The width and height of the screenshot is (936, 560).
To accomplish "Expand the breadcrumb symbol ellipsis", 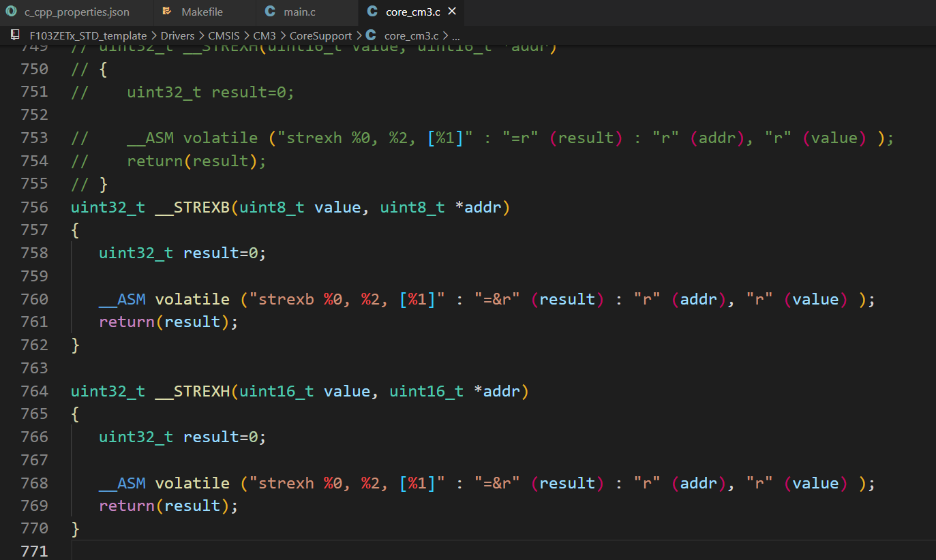I will pos(456,35).
